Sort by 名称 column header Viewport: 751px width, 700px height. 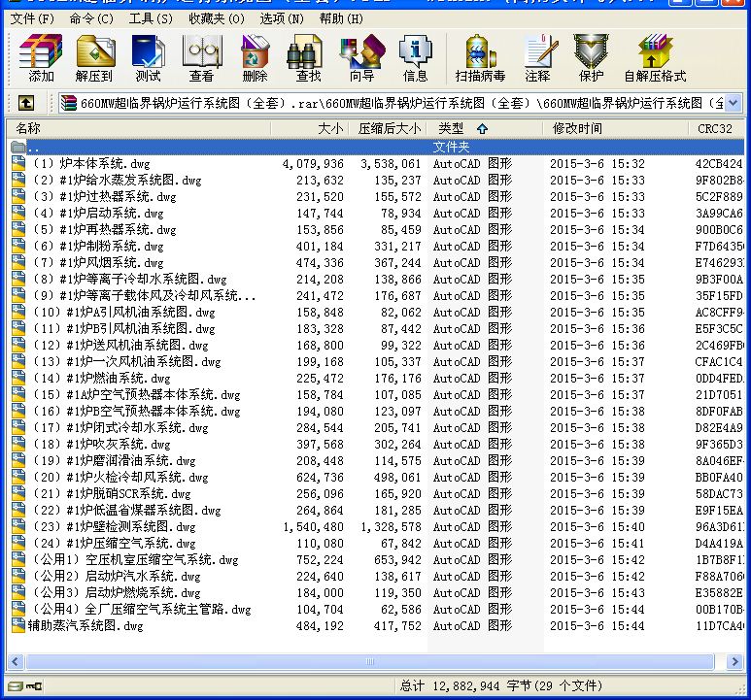tap(139, 129)
